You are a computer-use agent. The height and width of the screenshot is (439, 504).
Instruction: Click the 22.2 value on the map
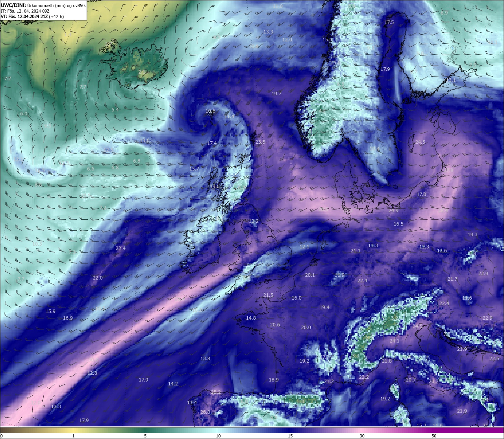pyautogui.click(x=364, y=377)
